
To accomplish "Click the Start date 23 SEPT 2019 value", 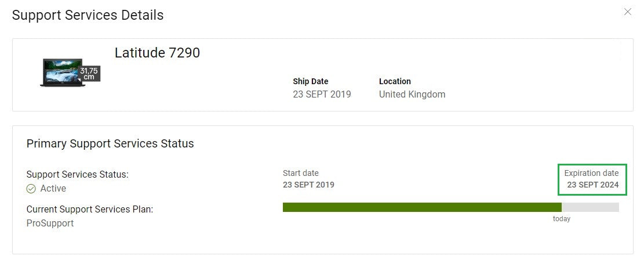I will (x=308, y=185).
